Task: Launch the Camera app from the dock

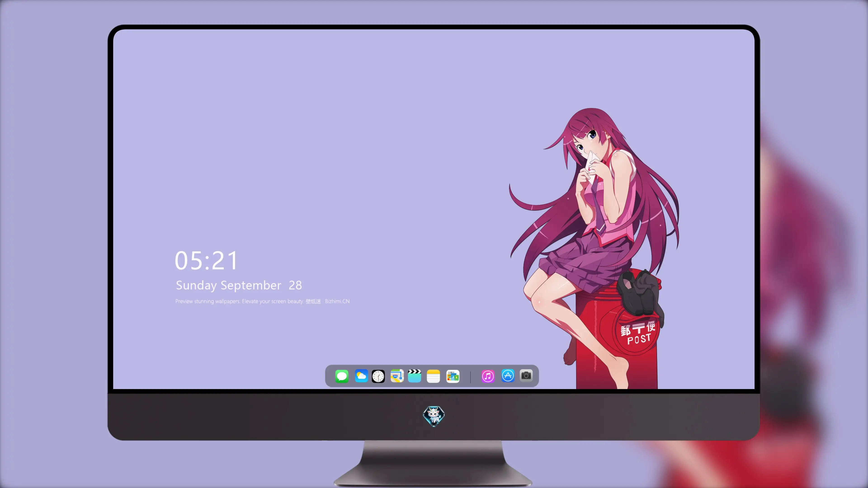Action: (526, 375)
